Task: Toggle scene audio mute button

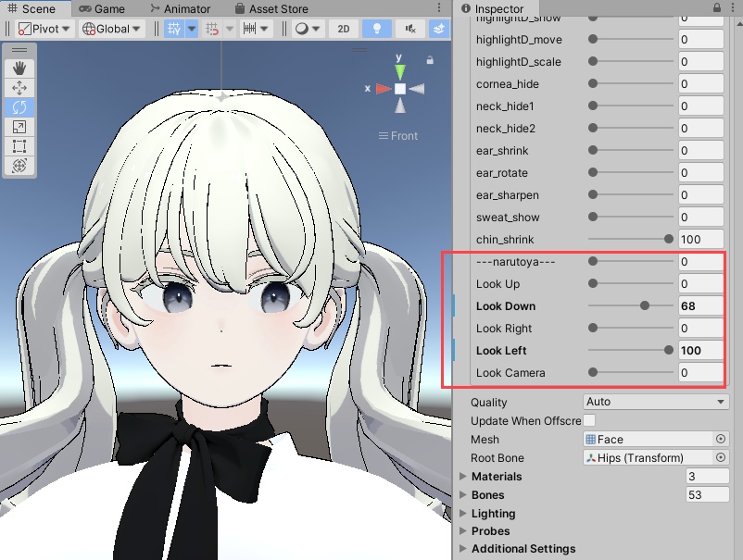Action: (409, 29)
